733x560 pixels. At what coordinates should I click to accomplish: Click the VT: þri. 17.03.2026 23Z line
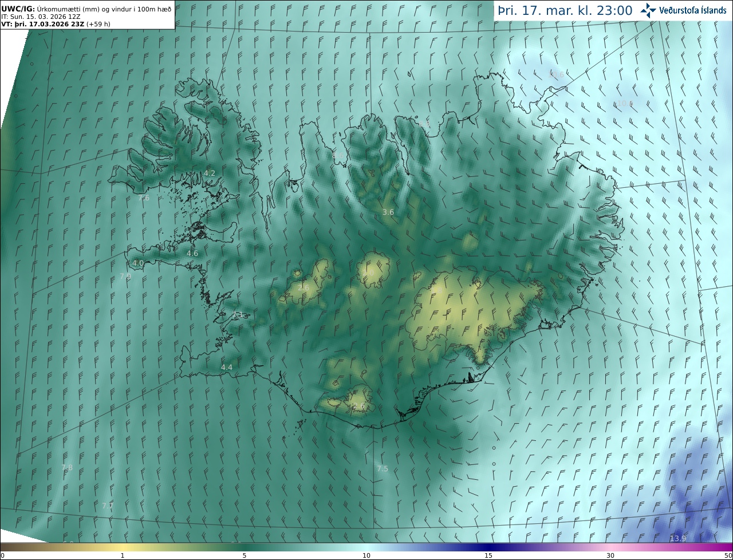pyautogui.click(x=56, y=24)
